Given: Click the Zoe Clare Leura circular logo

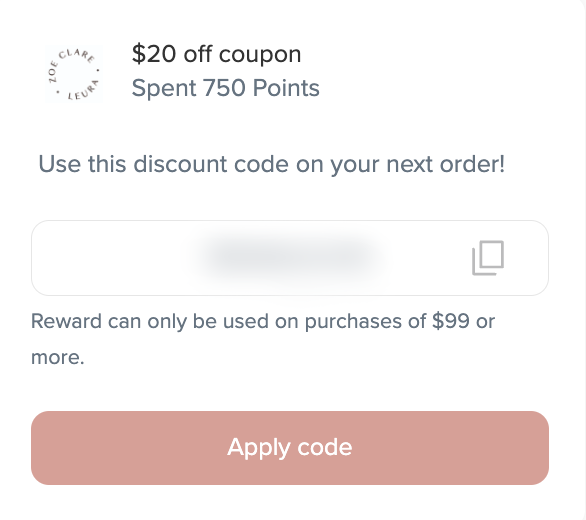Looking at the screenshot, I should [x=73, y=74].
